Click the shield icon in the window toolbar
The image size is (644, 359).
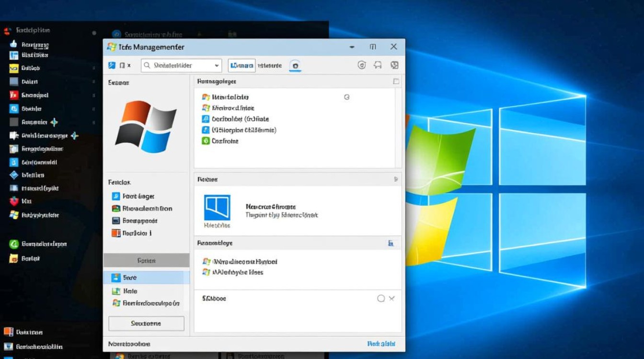(362, 65)
